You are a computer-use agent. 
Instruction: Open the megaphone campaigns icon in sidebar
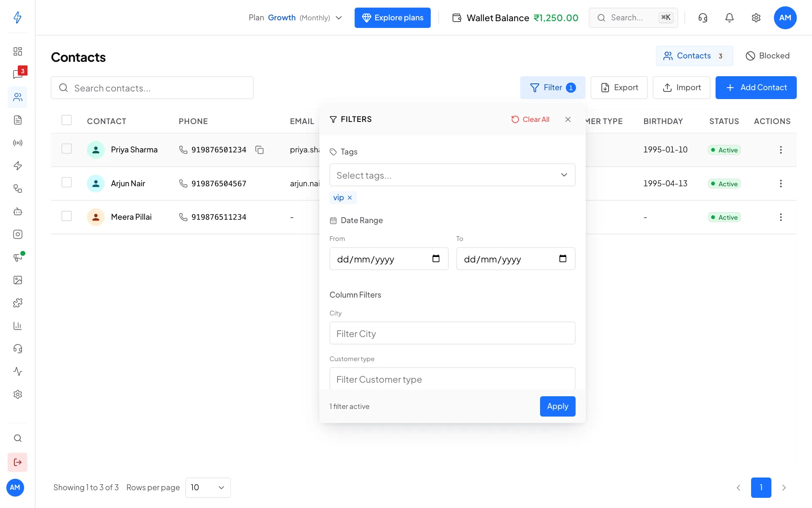point(17,257)
